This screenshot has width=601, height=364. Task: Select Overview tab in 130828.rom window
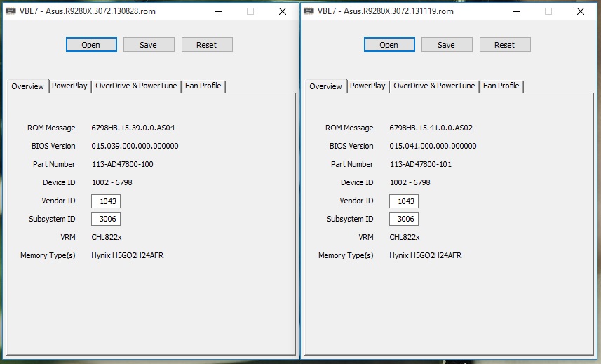27,86
